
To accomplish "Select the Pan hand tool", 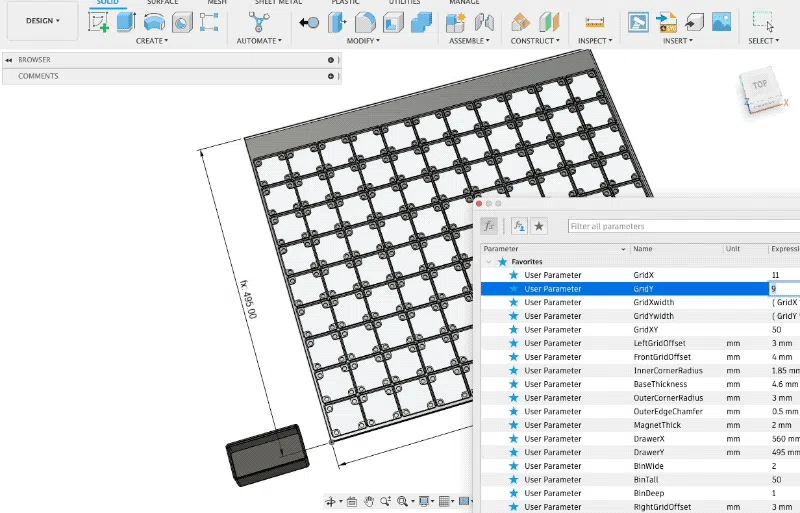I will pyautogui.click(x=369, y=501).
